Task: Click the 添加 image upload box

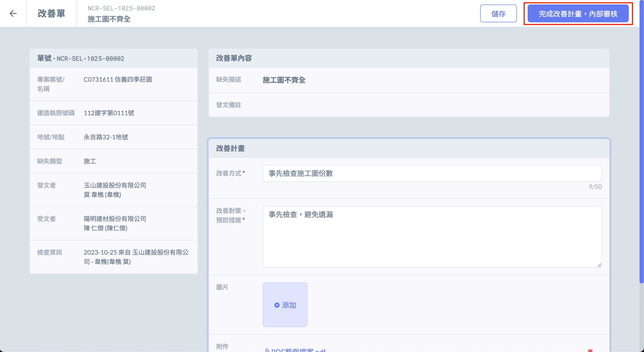Action: coord(285,305)
